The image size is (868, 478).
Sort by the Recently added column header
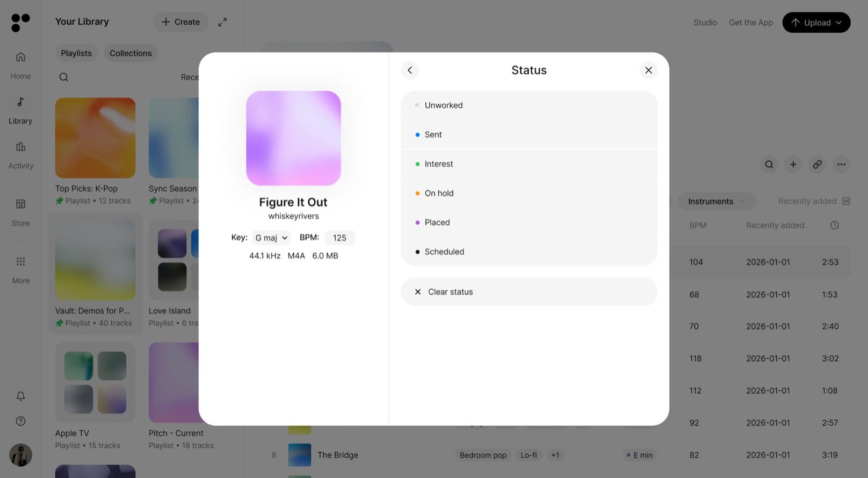click(x=775, y=225)
